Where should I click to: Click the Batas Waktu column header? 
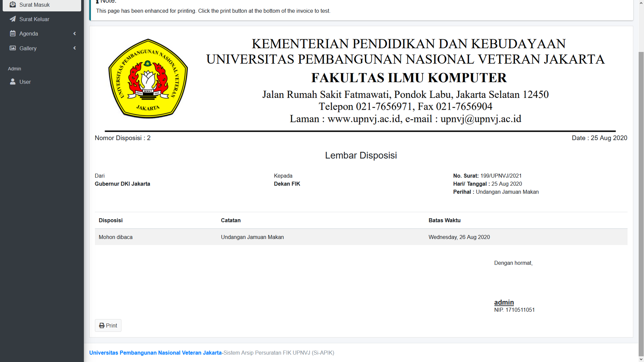444,221
